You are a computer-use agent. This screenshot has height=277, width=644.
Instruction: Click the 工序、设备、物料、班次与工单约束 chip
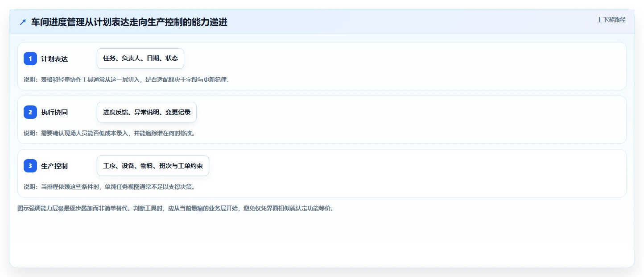click(x=153, y=166)
